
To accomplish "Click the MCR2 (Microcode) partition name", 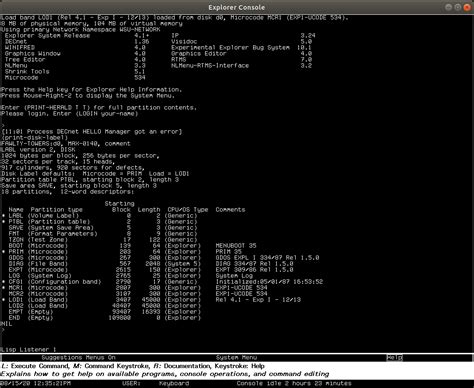I will click(16, 294).
